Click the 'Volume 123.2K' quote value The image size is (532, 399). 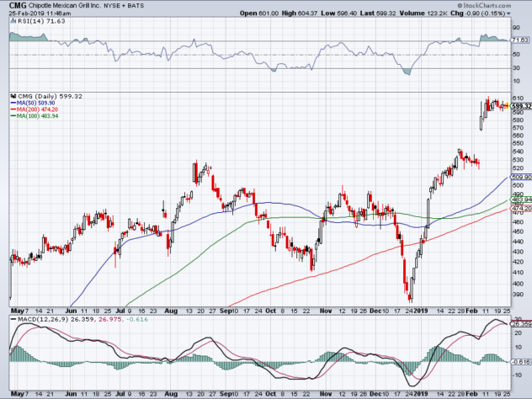(423, 13)
